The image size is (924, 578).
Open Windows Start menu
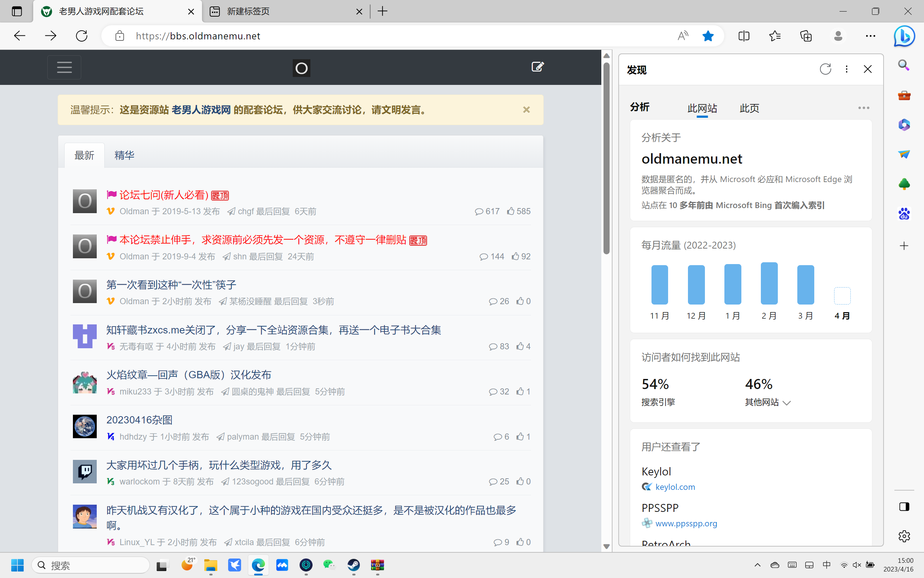coord(17,565)
